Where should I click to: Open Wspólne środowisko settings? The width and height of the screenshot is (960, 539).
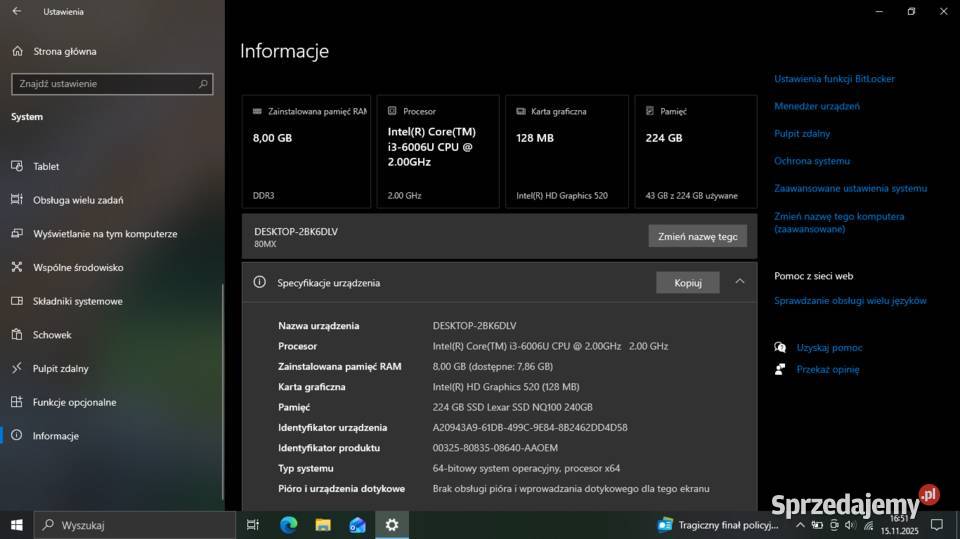[x=78, y=267]
